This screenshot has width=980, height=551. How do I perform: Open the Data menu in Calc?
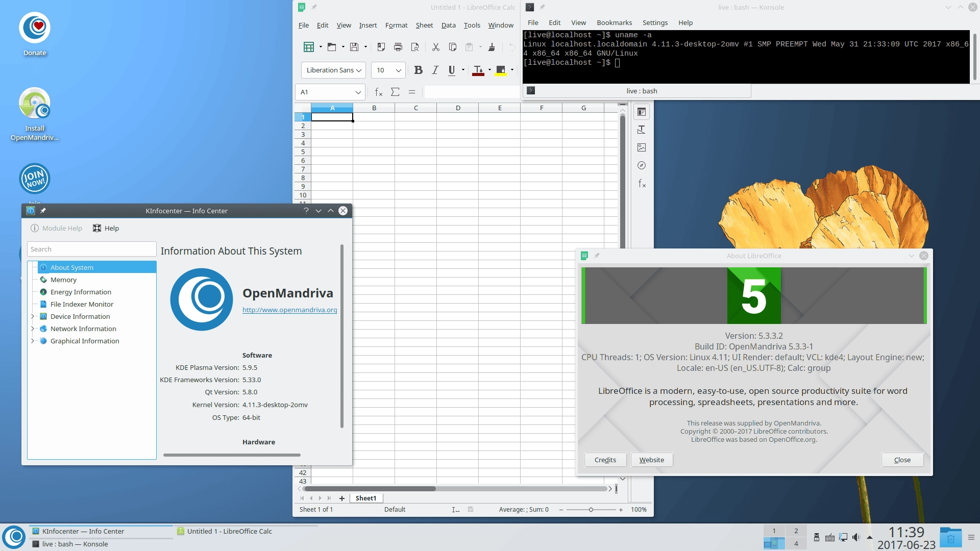448,25
